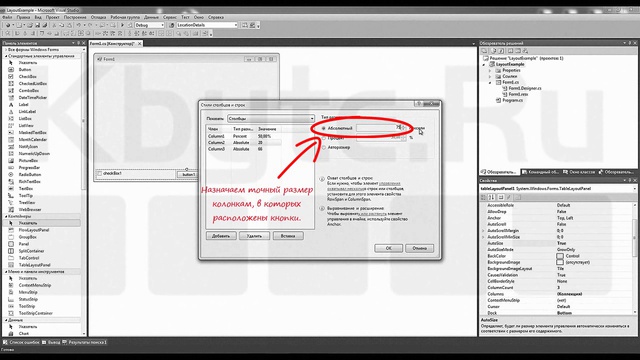Start debugging with the play icon
The image size is (640, 360).
tap(122, 25)
